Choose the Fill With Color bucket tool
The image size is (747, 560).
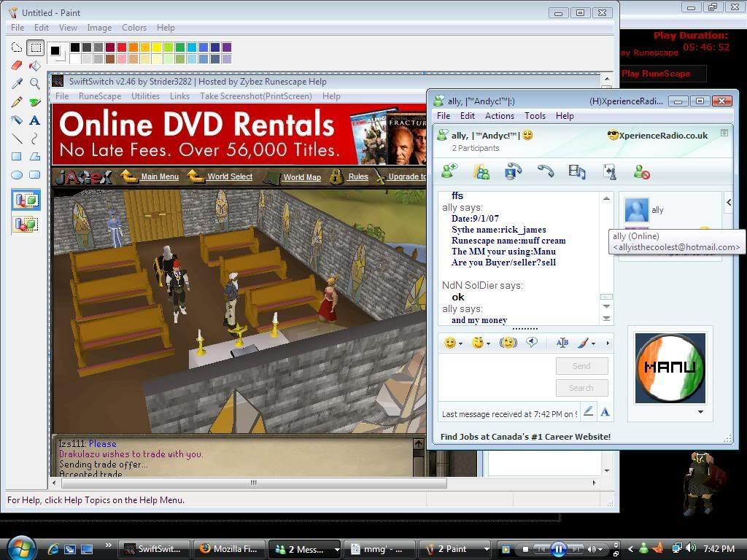(x=35, y=66)
